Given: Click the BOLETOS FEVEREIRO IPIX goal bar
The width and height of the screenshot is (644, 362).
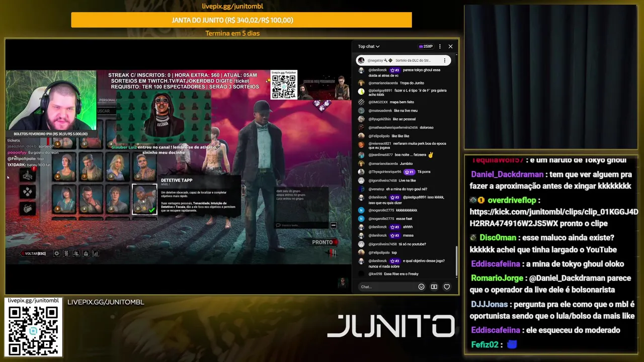Looking at the screenshot, I should click(x=51, y=134).
